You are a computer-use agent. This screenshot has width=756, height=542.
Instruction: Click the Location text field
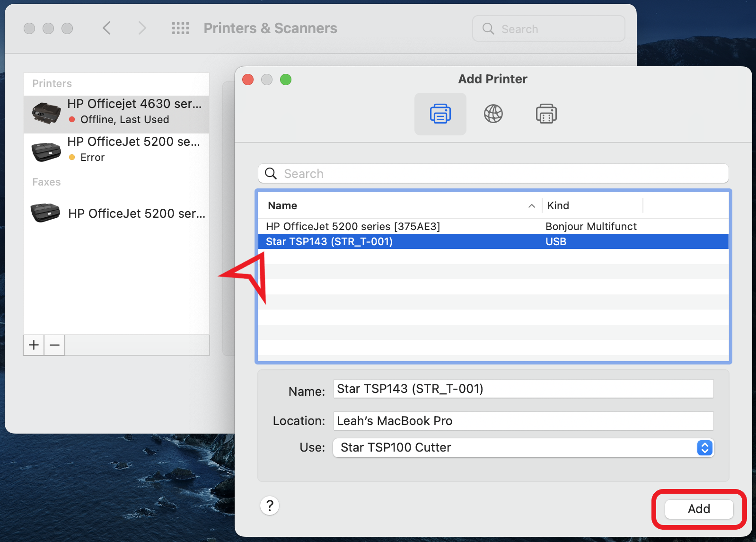(523, 421)
